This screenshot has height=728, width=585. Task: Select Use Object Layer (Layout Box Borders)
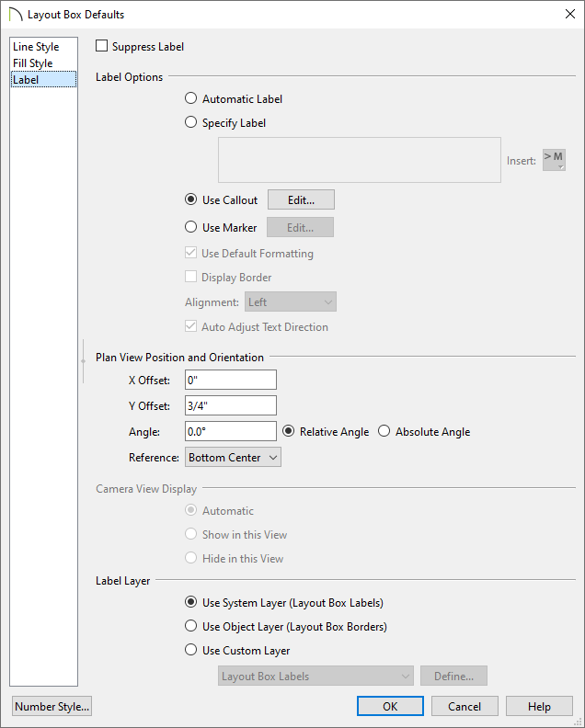pyautogui.click(x=191, y=626)
